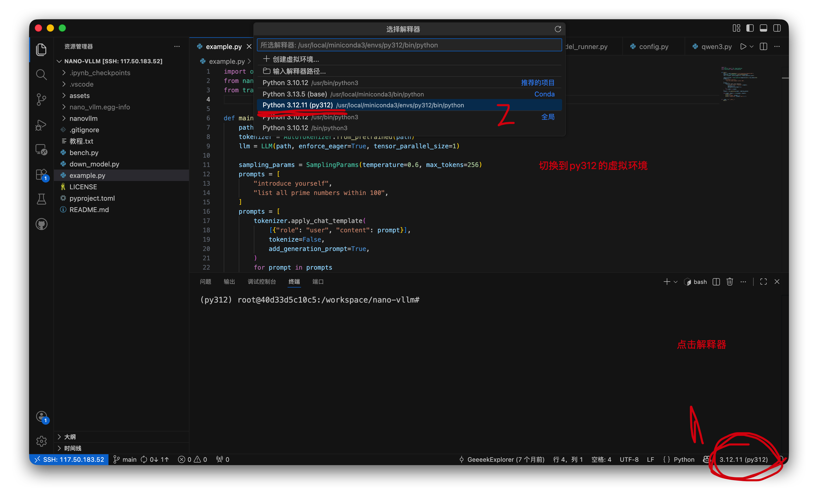
Task: Click 创建虚拟环境 option
Action: click(x=295, y=59)
